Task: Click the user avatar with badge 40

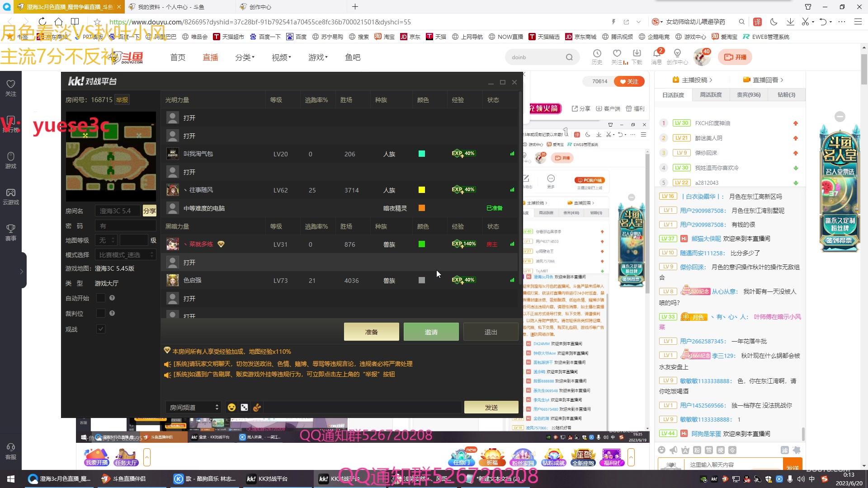Action: [x=702, y=57]
